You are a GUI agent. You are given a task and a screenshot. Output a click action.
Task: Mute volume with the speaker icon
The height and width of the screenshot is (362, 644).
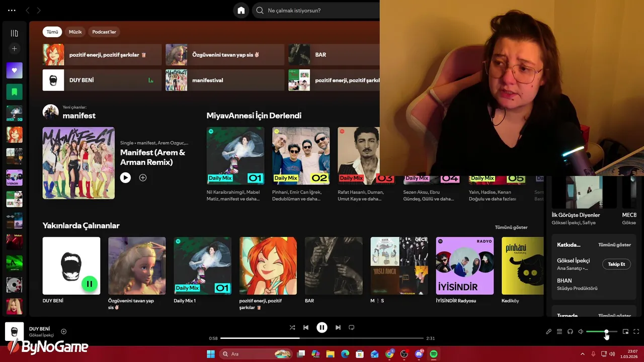click(x=581, y=332)
